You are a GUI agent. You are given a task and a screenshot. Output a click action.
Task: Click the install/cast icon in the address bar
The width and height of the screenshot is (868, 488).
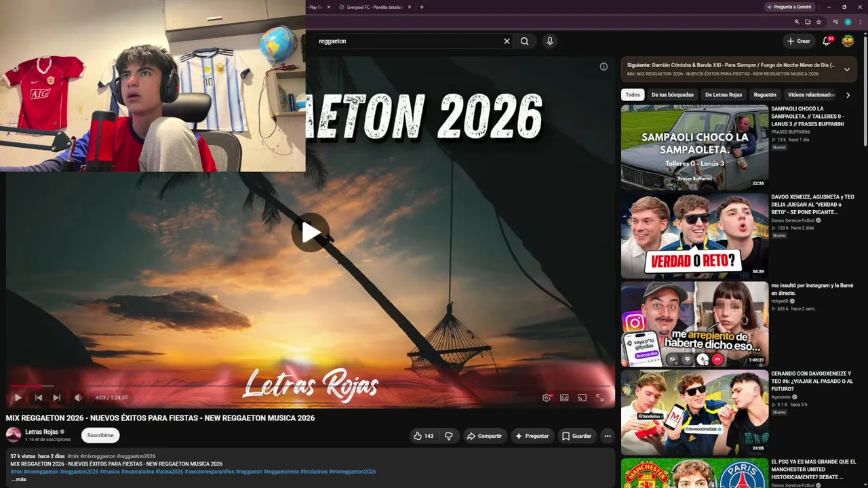click(x=808, y=22)
